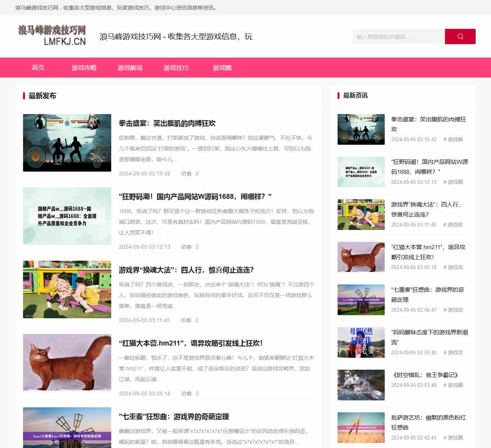
Task: Click the excerpt beginning 哎哟喂，瞧这世道
Action: [x=216, y=149]
